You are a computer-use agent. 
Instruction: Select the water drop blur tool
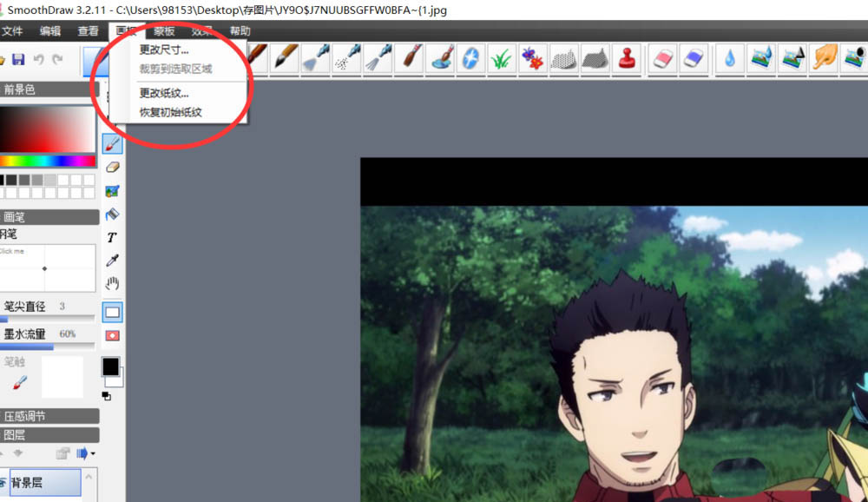(x=730, y=57)
